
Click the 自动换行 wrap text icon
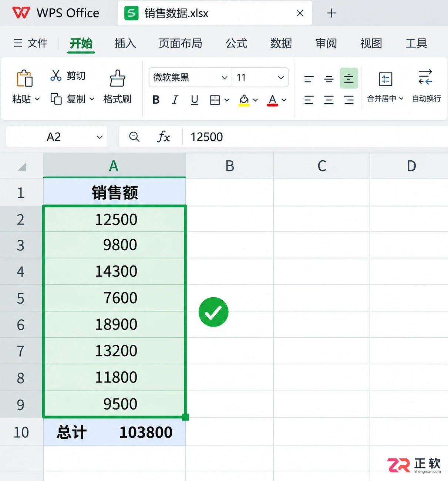point(425,77)
